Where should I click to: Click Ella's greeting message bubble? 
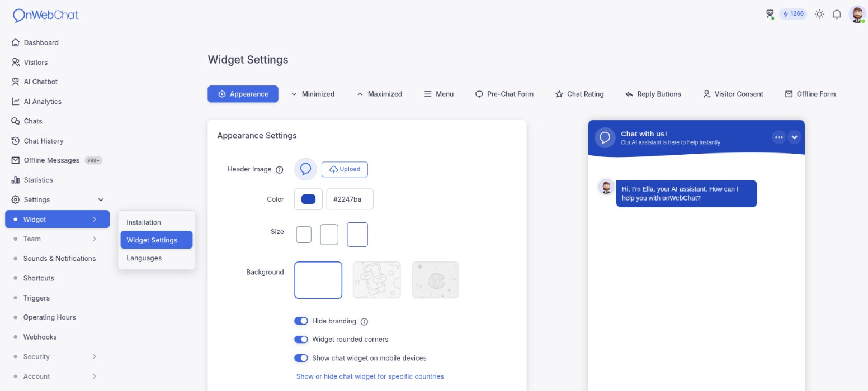coord(686,193)
